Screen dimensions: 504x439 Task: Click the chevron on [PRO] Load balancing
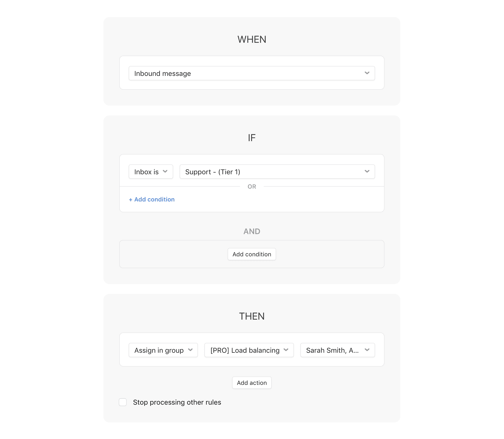pos(286,350)
